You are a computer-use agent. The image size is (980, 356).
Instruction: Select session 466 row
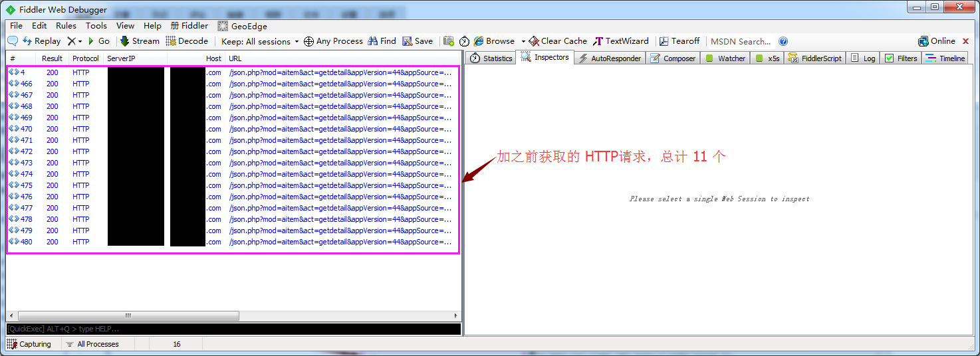(233, 84)
